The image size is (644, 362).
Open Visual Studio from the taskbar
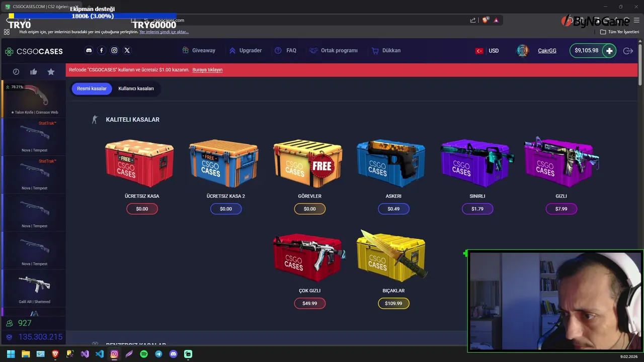tap(85, 354)
